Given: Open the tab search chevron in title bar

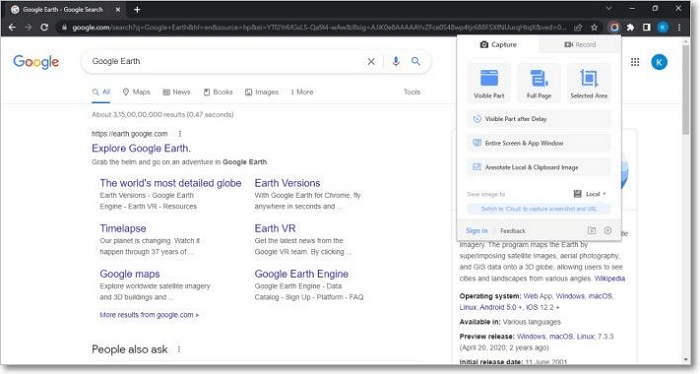Looking at the screenshot, I should click(x=609, y=8).
